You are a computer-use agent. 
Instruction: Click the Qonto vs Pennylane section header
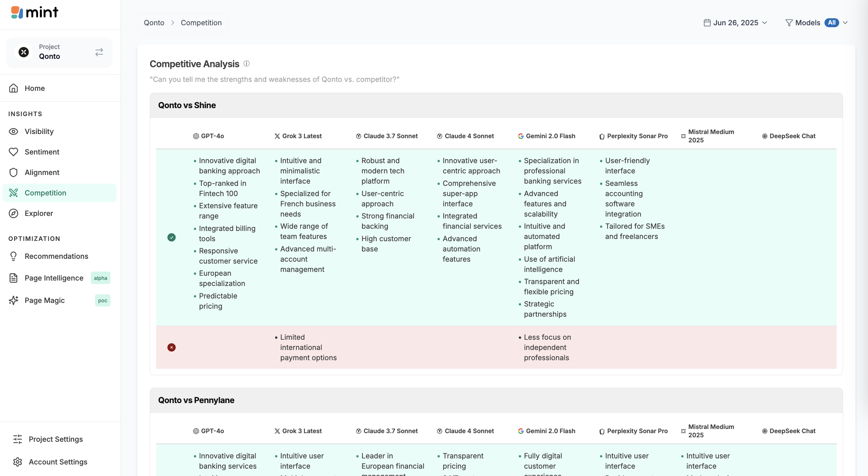pos(196,400)
